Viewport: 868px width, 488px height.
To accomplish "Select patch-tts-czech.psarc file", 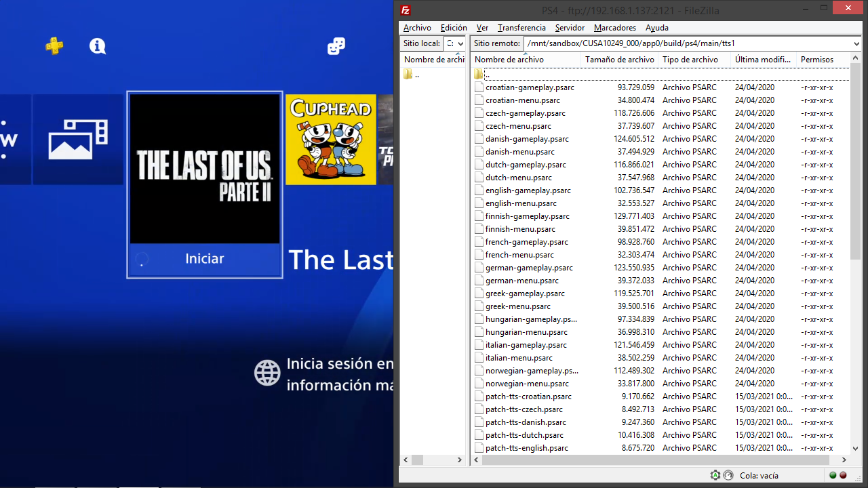I will point(524,409).
